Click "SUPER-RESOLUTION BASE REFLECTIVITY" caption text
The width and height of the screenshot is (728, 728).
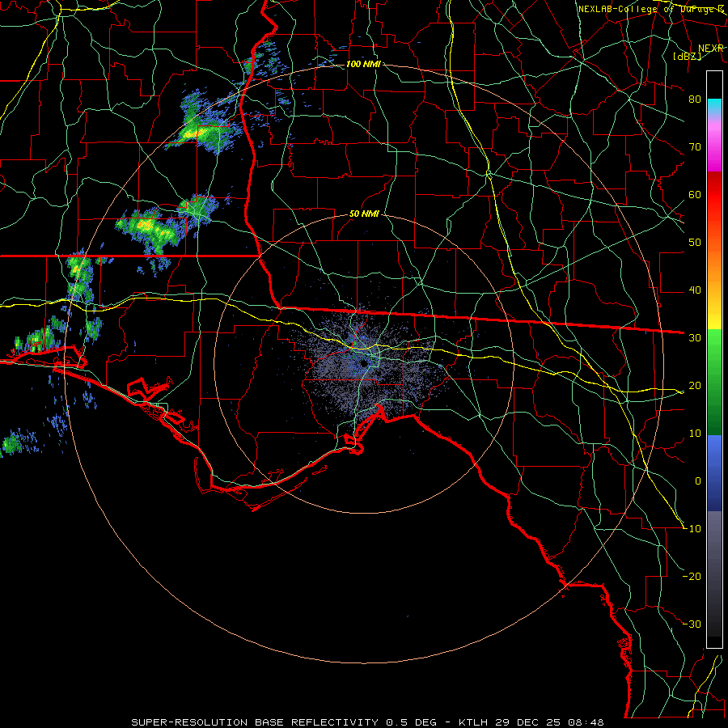(x=255, y=722)
